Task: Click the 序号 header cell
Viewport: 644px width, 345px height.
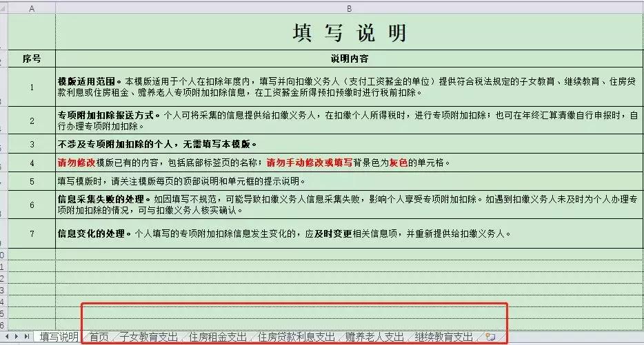Action: pos(32,59)
